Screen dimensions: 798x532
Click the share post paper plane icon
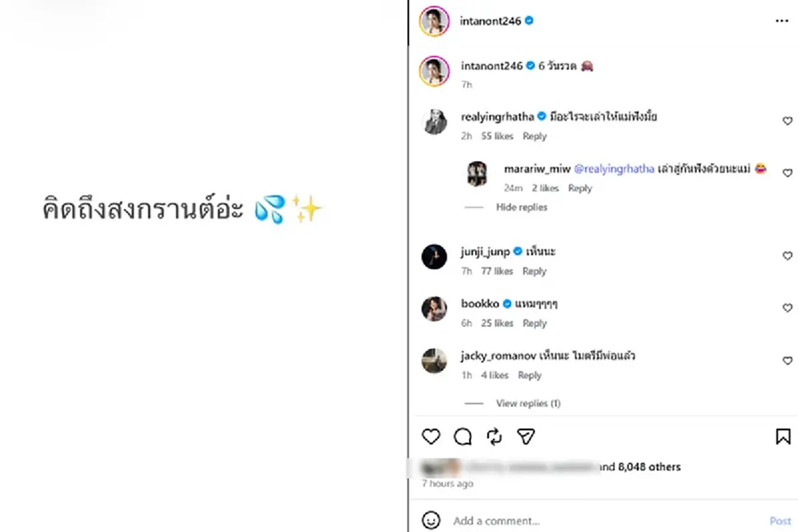[525, 436]
